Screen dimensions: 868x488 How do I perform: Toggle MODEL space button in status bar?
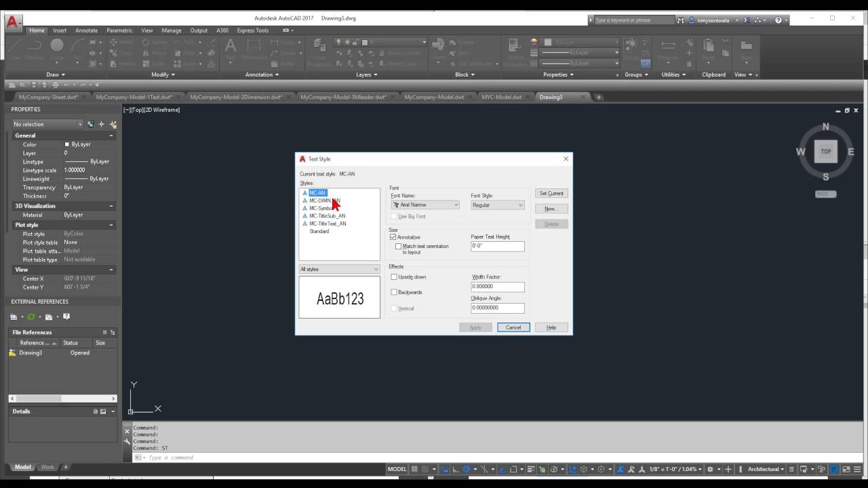click(x=397, y=469)
